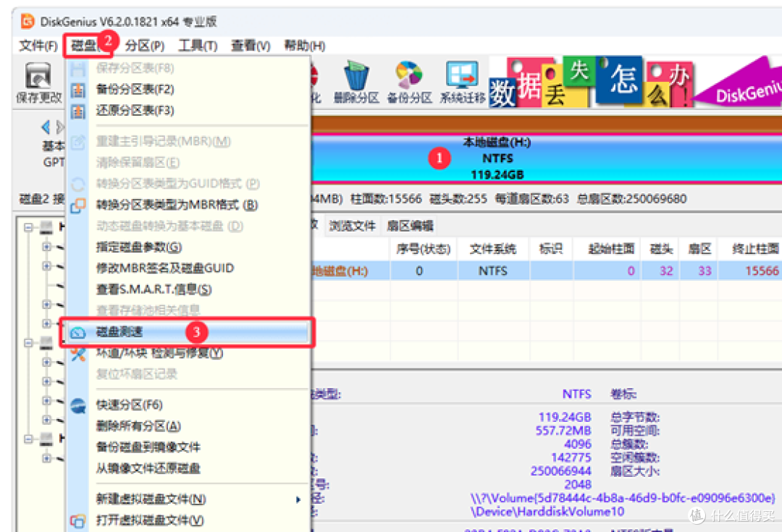Select 修改MBR签名及磁盘GUID menu entry
Image resolution: width=782 pixels, height=532 pixels.
165,269
